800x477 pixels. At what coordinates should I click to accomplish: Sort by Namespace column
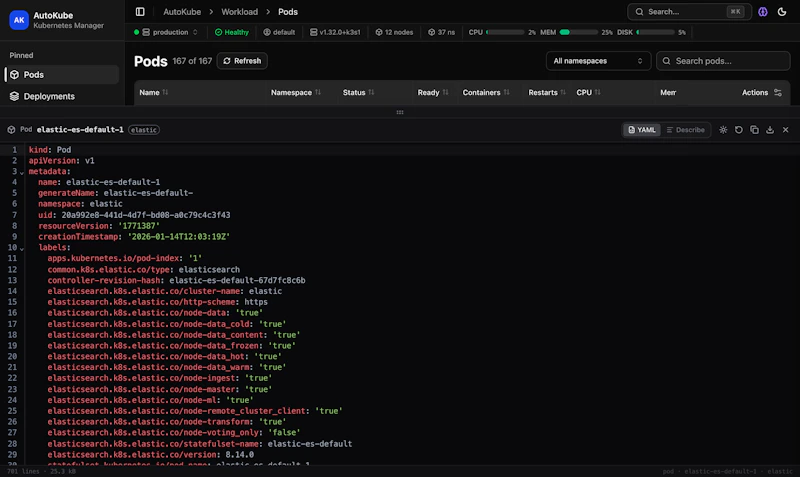tap(295, 92)
